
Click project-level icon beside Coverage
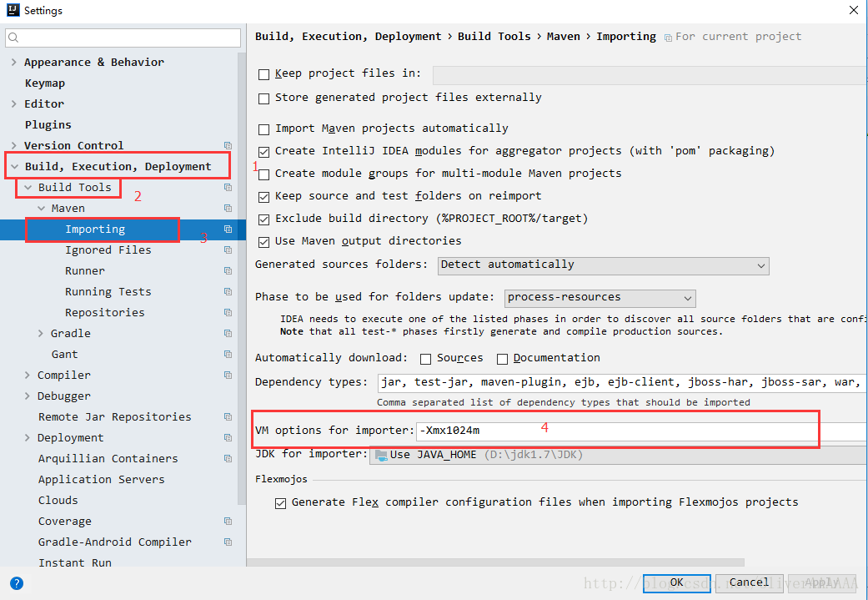pos(228,522)
